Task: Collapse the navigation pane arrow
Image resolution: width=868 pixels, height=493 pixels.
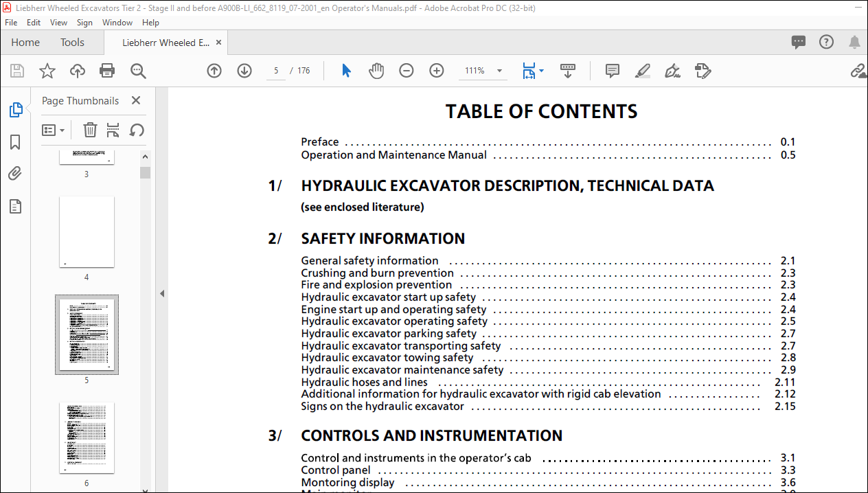Action: [162, 293]
